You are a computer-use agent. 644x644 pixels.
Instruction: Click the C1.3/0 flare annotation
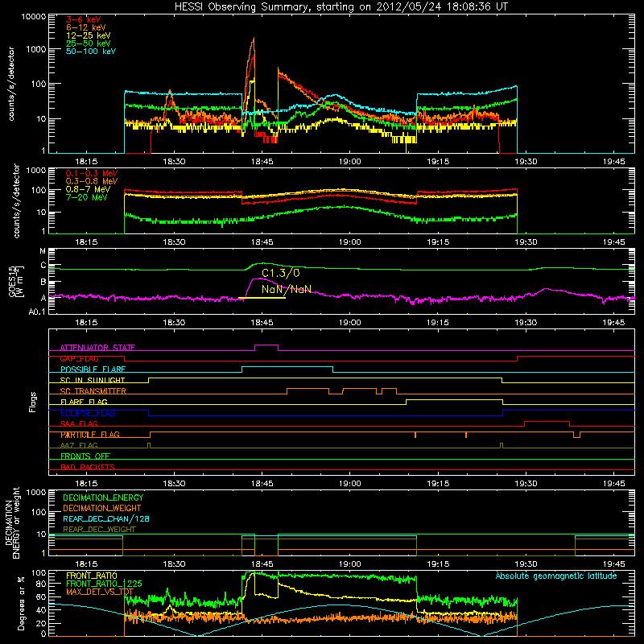click(281, 273)
